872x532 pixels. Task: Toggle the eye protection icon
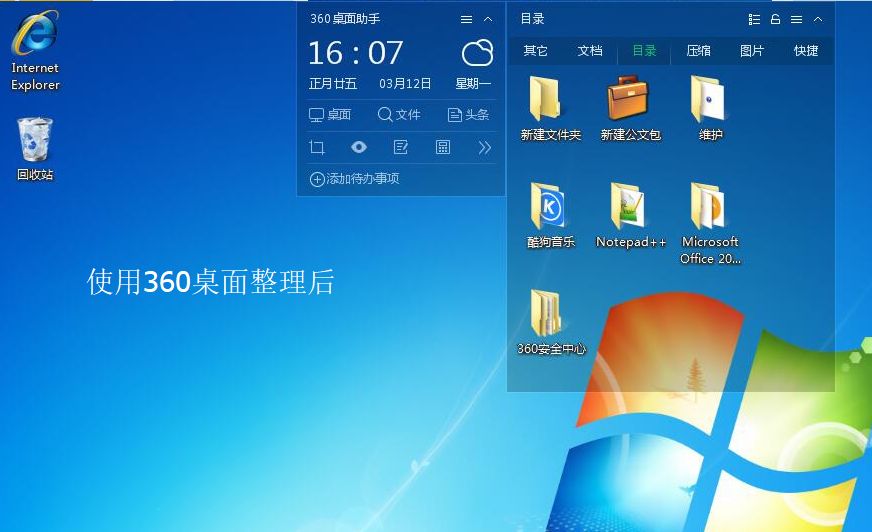pyautogui.click(x=359, y=147)
